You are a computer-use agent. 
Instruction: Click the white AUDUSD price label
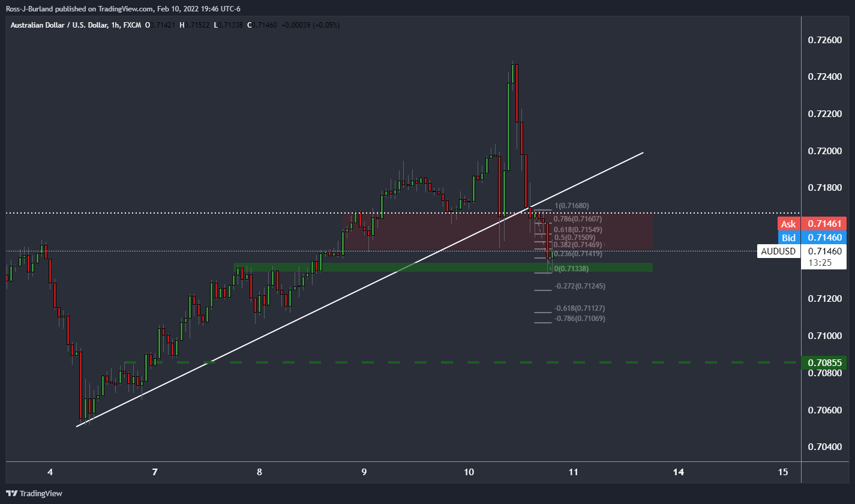click(779, 251)
